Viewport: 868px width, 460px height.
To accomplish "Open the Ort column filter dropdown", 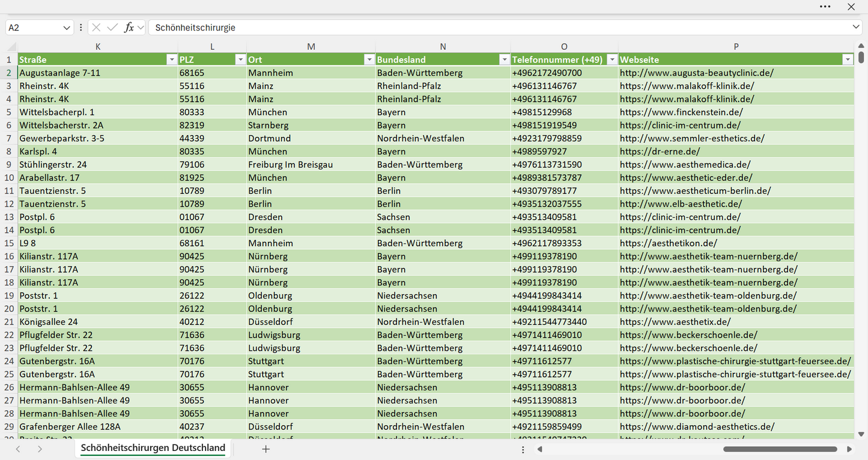I will [369, 59].
